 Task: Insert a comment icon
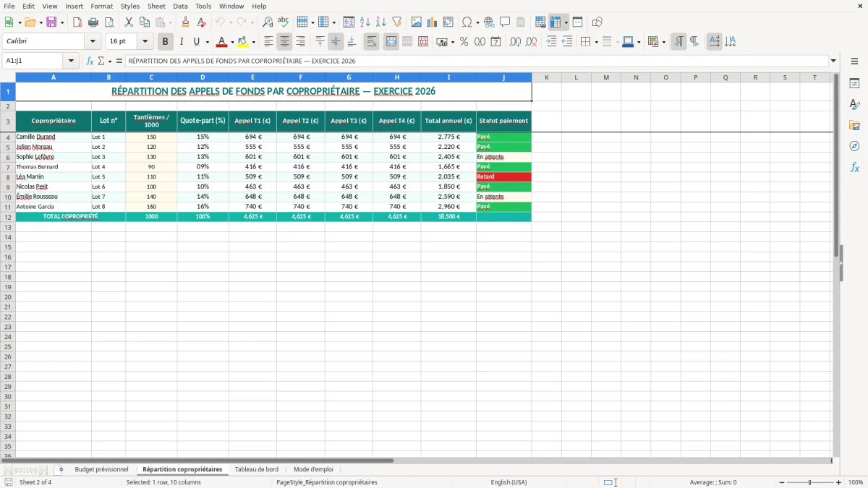click(x=505, y=22)
